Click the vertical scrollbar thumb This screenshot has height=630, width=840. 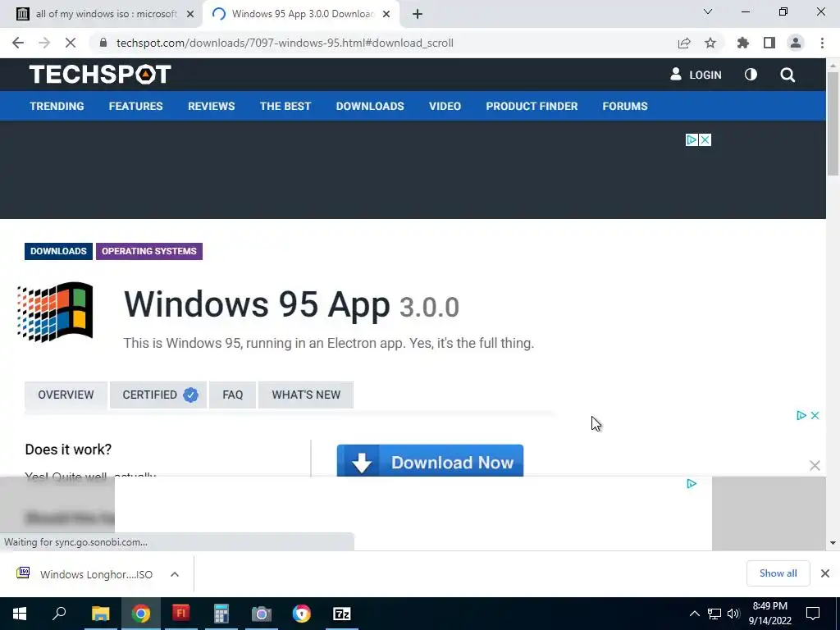pos(833,123)
